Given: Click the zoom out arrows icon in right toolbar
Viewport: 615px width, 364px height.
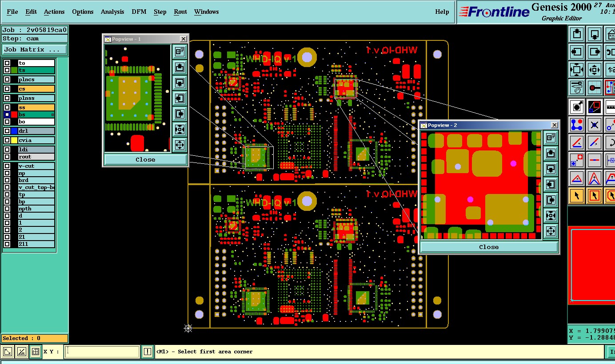Looking at the screenshot, I should [x=595, y=70].
